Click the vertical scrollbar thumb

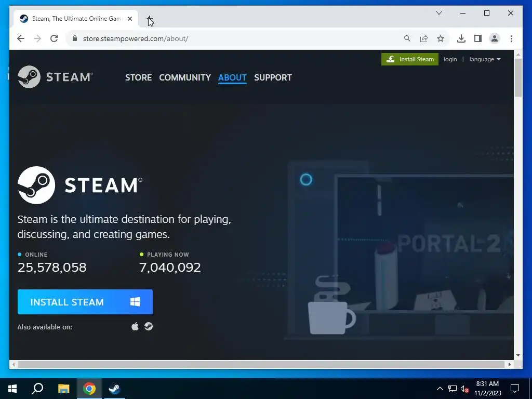pos(518,77)
